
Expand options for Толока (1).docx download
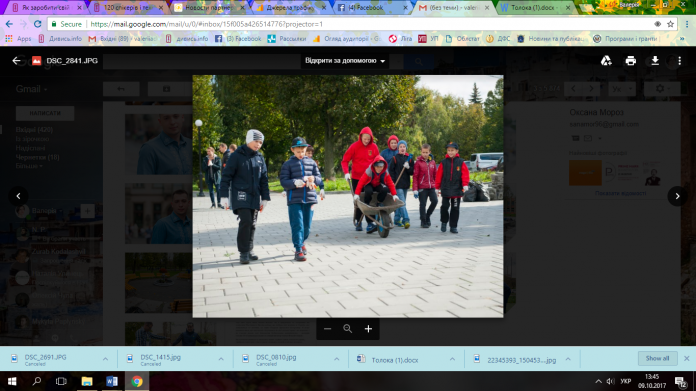[452, 359]
